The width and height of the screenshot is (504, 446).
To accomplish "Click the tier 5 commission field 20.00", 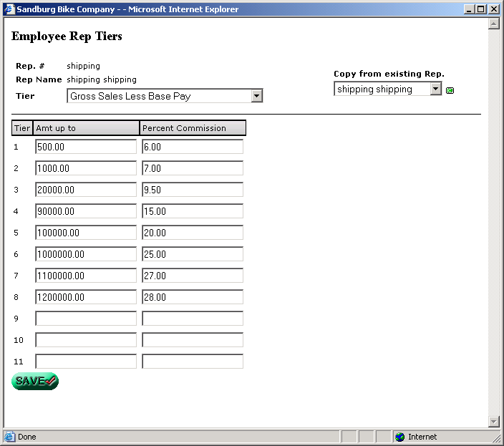I will coord(193,233).
